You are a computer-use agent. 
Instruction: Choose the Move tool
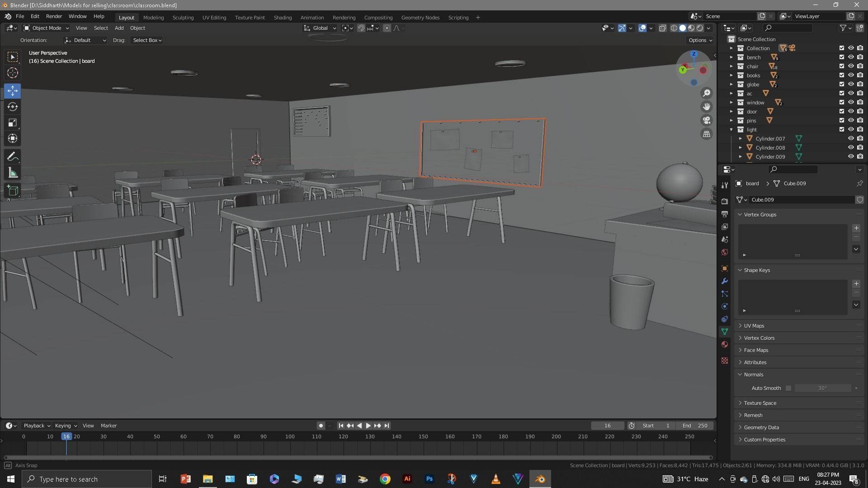click(x=13, y=91)
